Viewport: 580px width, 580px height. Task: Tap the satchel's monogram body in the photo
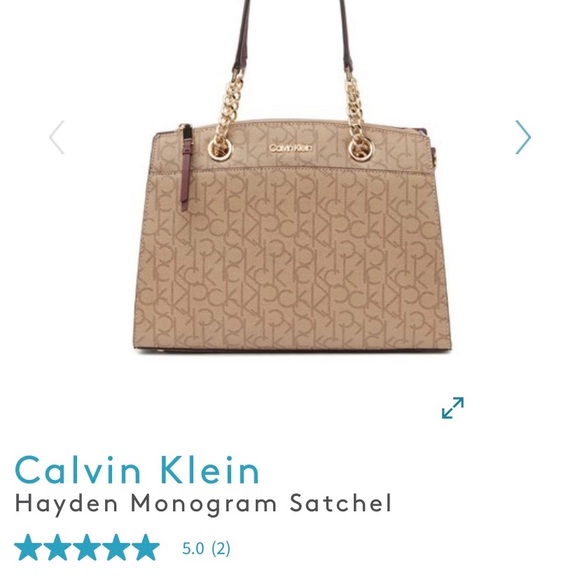click(x=292, y=259)
